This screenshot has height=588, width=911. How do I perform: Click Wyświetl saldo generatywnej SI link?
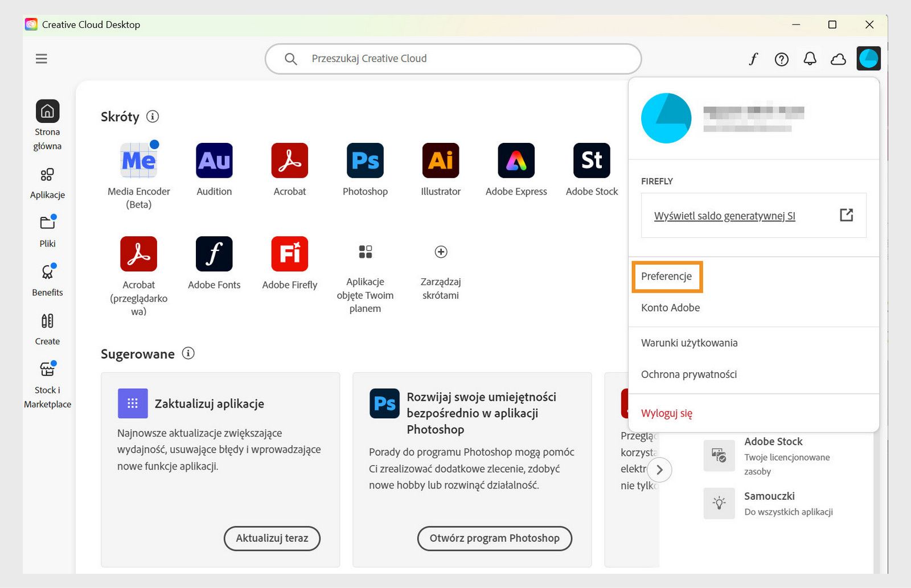pos(725,216)
